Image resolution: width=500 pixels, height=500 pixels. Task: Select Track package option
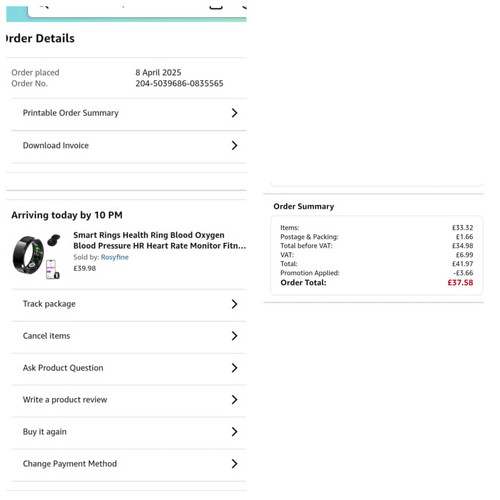pyautogui.click(x=129, y=304)
